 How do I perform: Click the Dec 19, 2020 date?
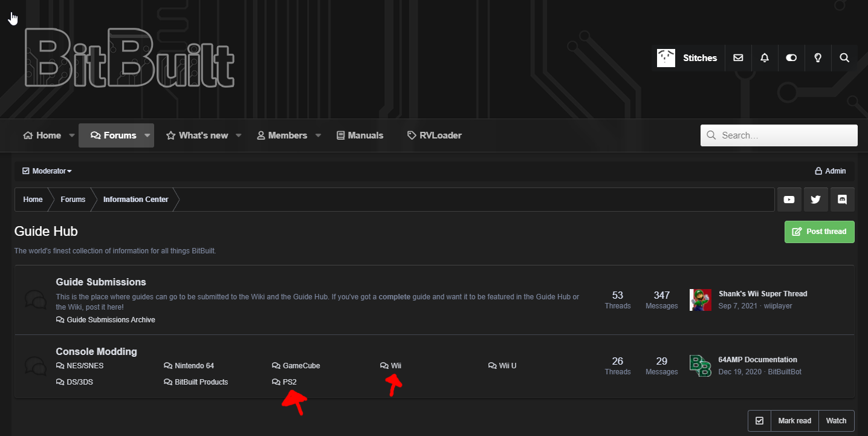[740, 372]
